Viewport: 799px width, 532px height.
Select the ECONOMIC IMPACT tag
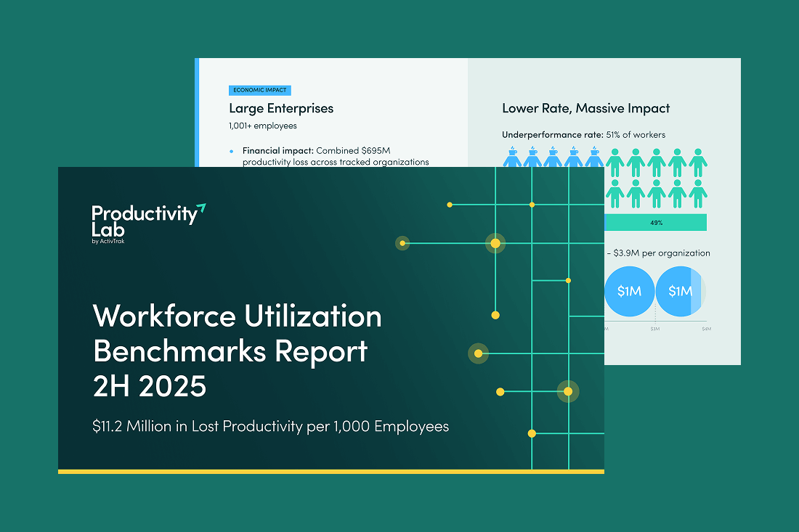click(x=259, y=90)
